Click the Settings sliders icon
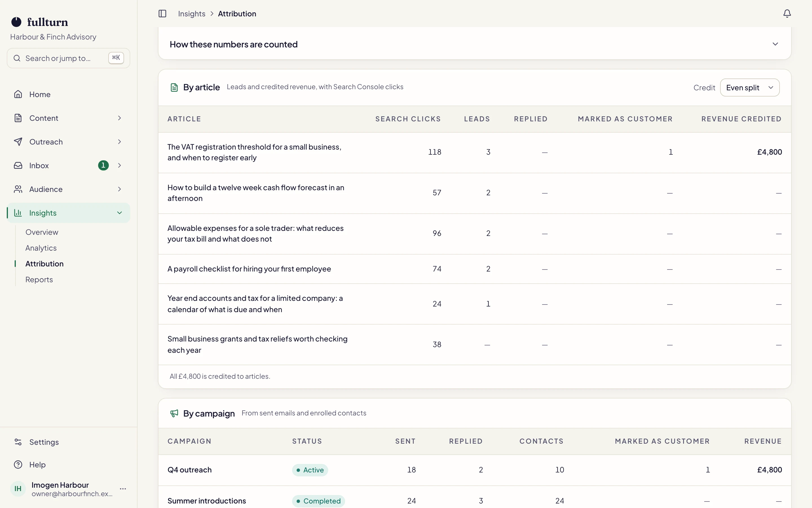This screenshot has height=508, width=812. pos(18,442)
